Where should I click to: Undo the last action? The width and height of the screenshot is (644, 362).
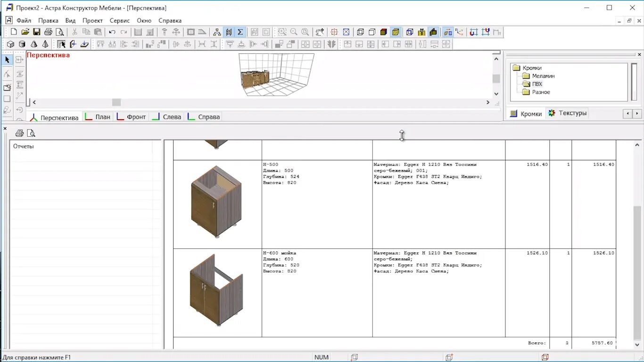pyautogui.click(x=112, y=32)
